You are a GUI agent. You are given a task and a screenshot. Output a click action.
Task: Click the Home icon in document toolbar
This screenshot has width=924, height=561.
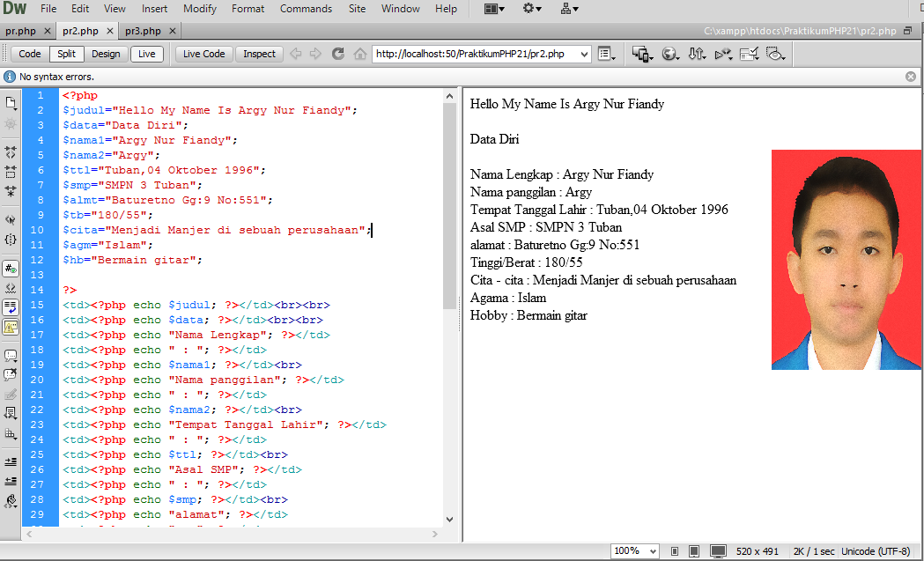(359, 54)
